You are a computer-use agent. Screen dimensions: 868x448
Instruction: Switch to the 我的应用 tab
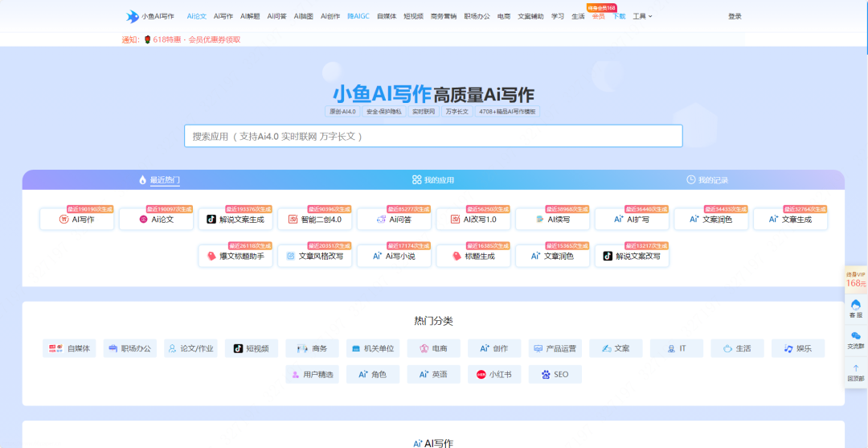click(x=433, y=180)
